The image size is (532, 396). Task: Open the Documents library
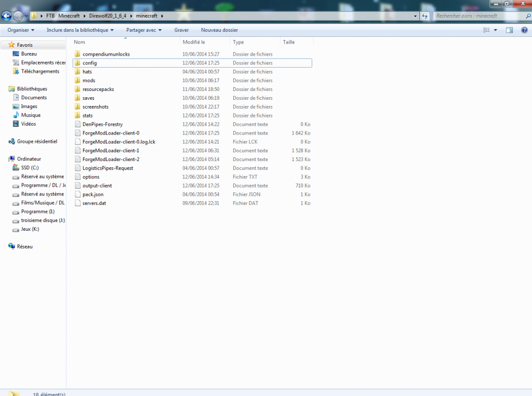point(34,97)
